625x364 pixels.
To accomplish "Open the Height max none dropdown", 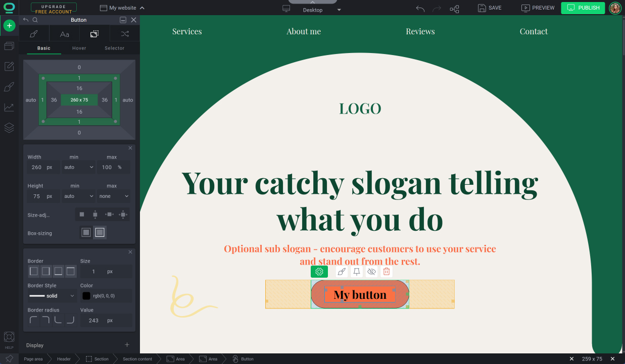I will [114, 196].
